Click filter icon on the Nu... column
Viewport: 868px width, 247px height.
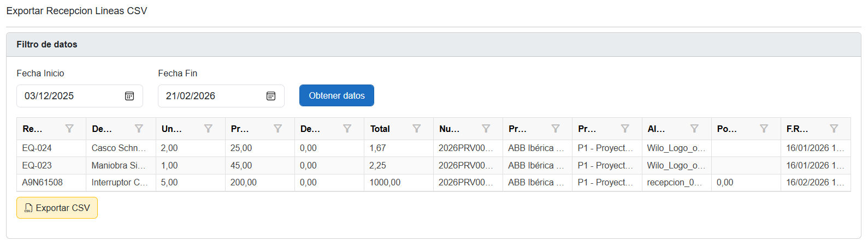[486, 129]
